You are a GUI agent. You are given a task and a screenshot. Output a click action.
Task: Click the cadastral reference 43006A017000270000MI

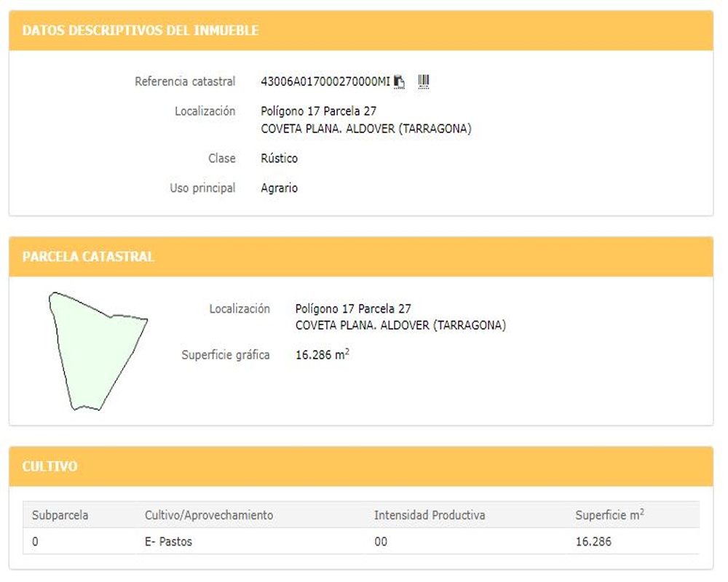tap(325, 81)
